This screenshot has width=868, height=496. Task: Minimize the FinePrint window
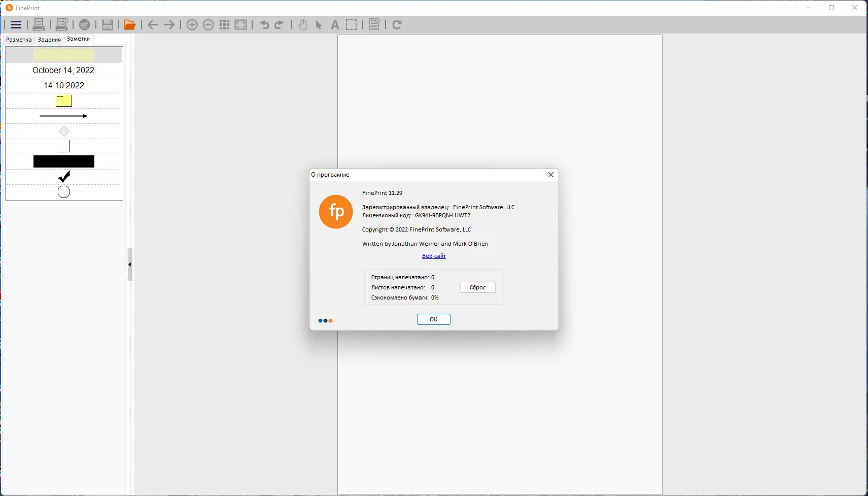(809, 8)
